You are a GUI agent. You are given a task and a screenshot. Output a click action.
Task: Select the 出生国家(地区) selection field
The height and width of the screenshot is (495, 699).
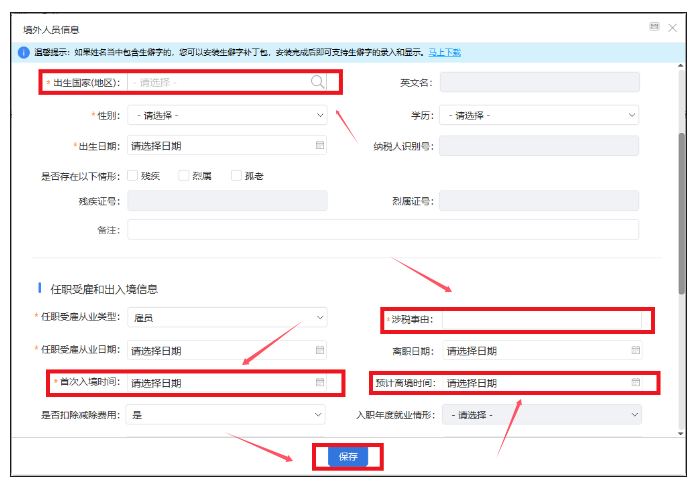pyautogui.click(x=227, y=82)
